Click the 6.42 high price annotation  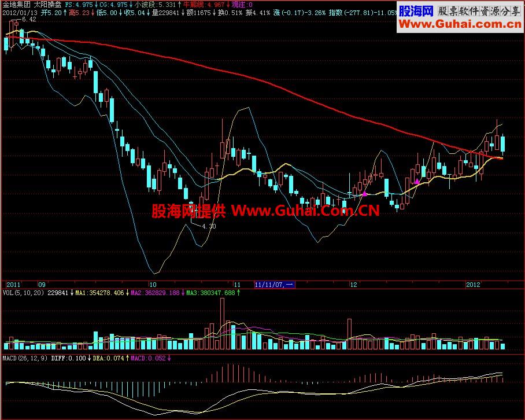click(x=29, y=20)
